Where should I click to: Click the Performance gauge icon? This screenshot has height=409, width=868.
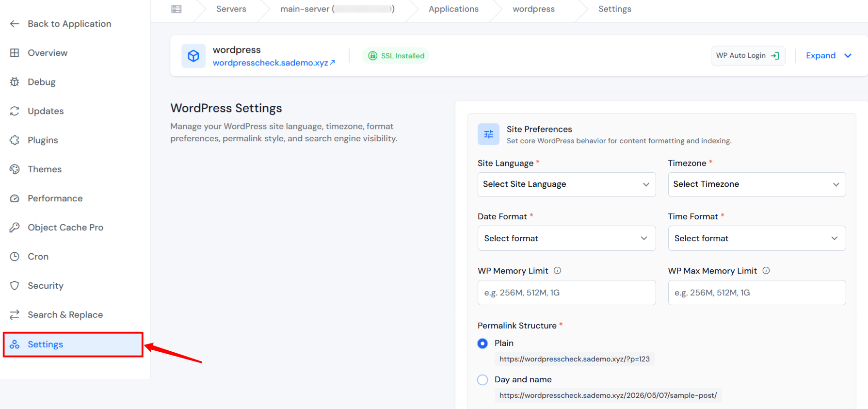(15, 198)
